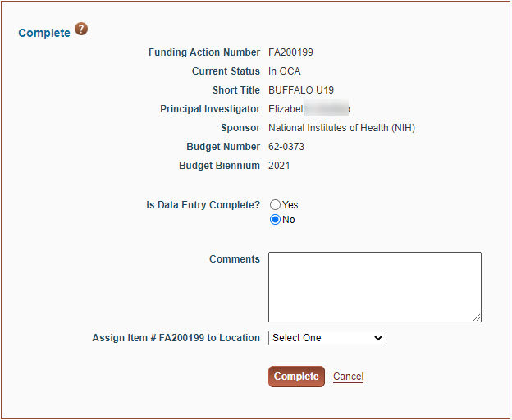Screen dimensions: 512x420
Task: Click the Funding Action Number label
Action: [204, 52]
